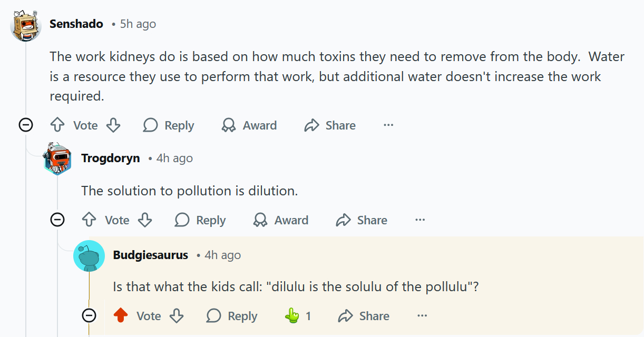Viewport: 644px width, 337px height.
Task: Downvote Budgiesaurus's comment
Action: coord(177,316)
